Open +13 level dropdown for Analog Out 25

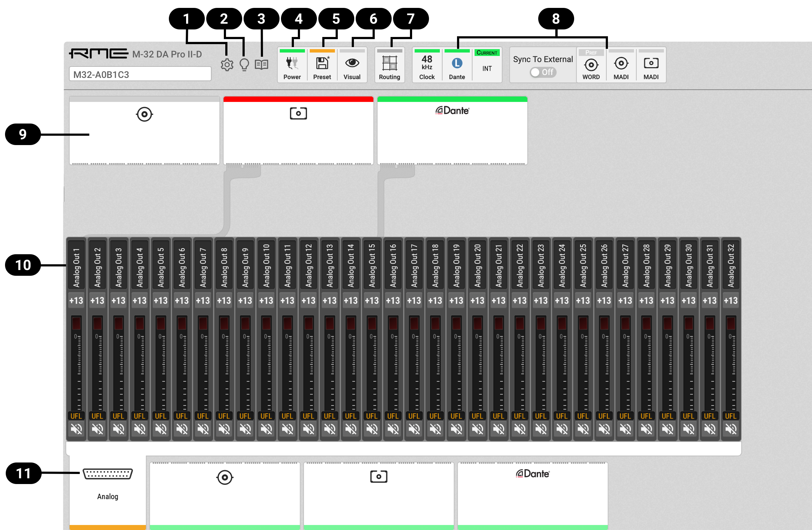pos(583,300)
